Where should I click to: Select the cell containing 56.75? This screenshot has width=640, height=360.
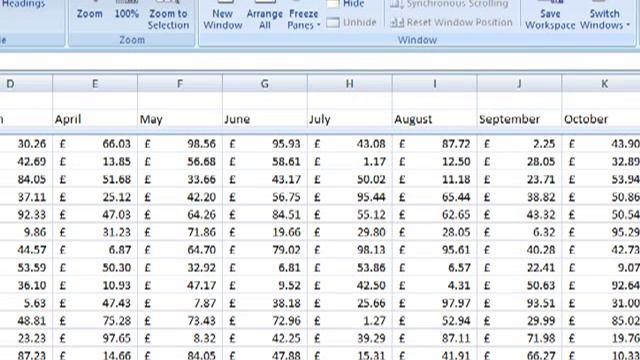pos(265,197)
